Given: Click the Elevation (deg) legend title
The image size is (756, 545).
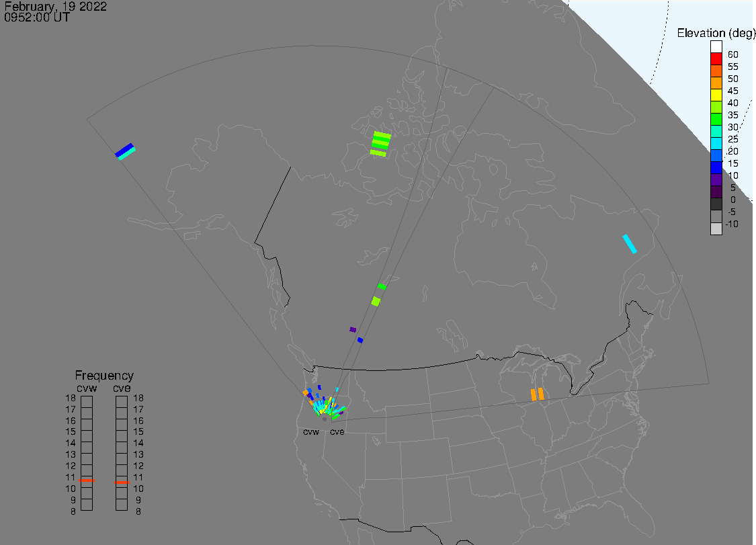Looking at the screenshot, I should point(716,33).
